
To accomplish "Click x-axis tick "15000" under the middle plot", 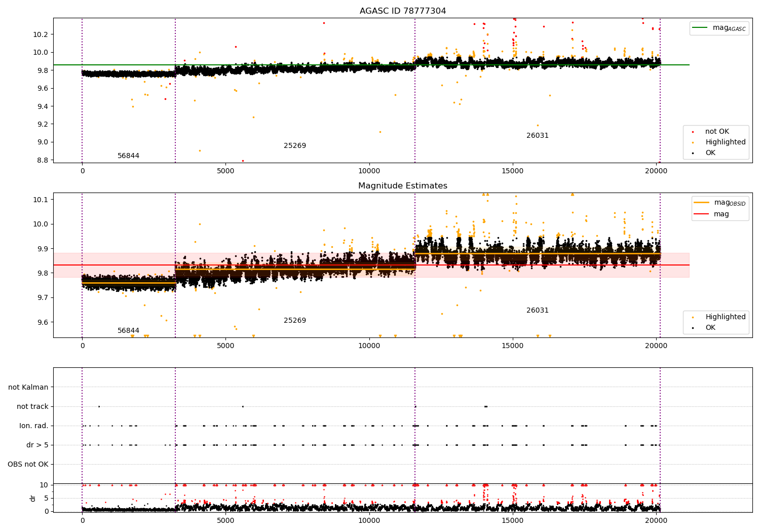I will click(513, 346).
